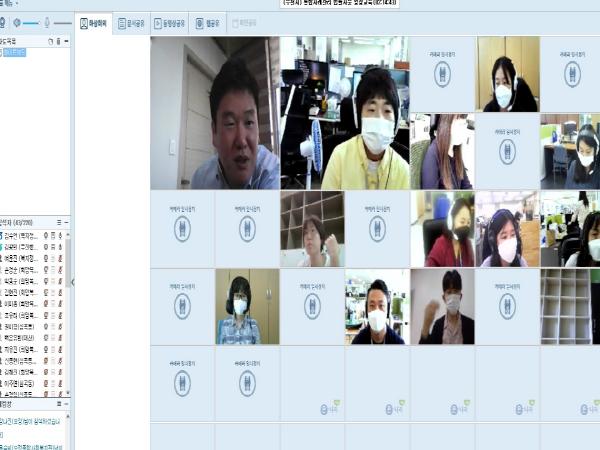Collapse the left sidebar with the arrow handle
The image size is (600, 450).
pos(73,282)
